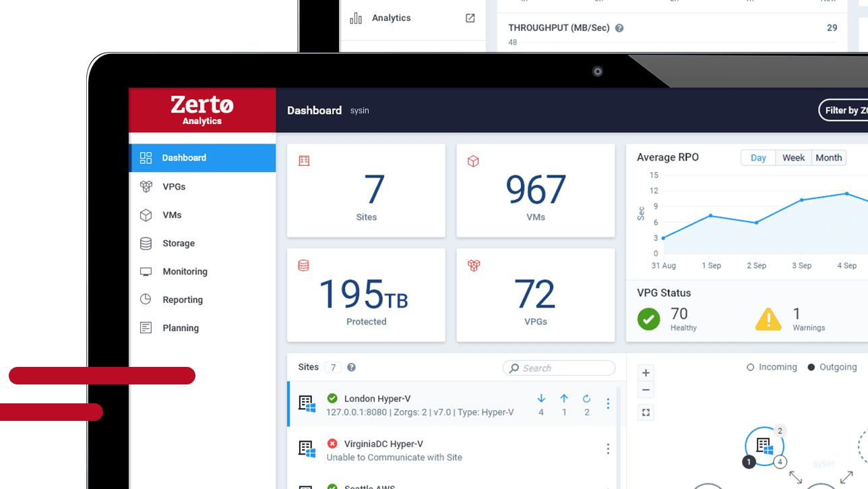Switch Average RPO chart to Day
This screenshot has height=489, width=868.
[x=758, y=158]
